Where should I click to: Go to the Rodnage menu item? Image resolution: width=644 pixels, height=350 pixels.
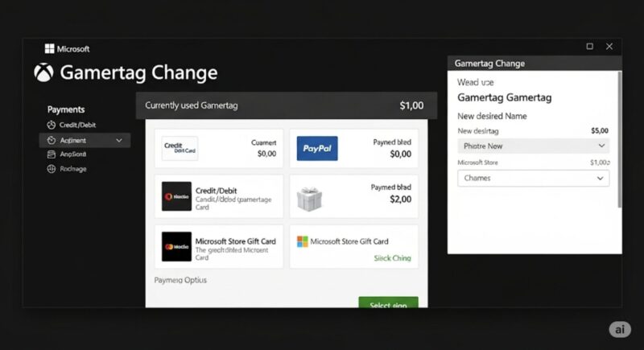tap(73, 169)
